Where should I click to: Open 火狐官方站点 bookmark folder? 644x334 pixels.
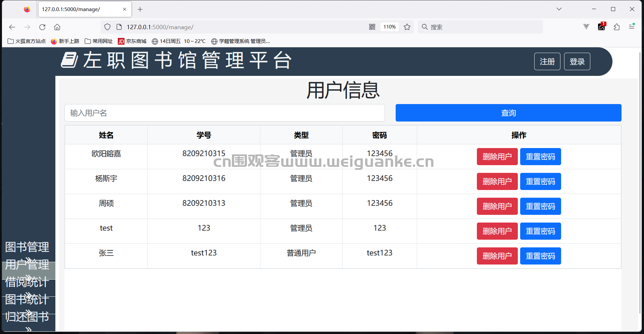pos(27,41)
